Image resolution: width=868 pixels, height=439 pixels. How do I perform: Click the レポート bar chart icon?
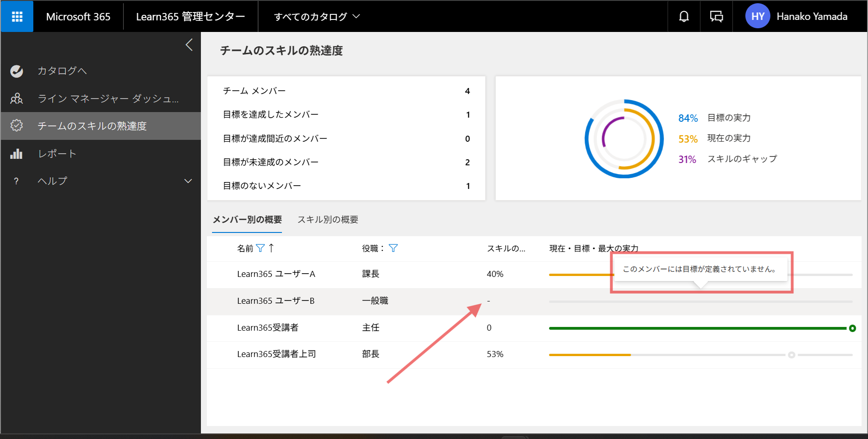[x=17, y=153]
